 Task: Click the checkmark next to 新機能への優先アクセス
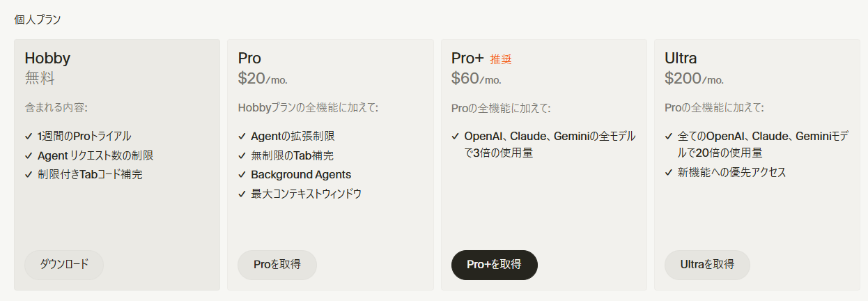(x=669, y=173)
